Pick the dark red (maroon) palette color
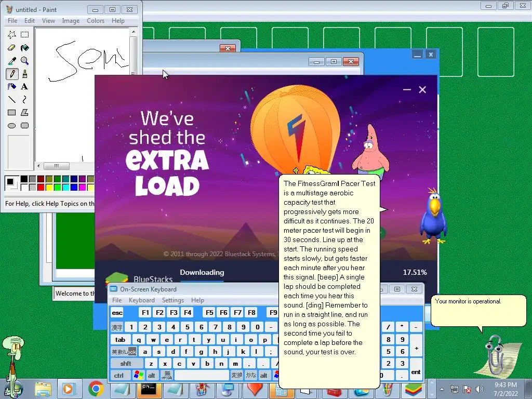Screen dimensions: 532x399 pyautogui.click(x=41, y=179)
